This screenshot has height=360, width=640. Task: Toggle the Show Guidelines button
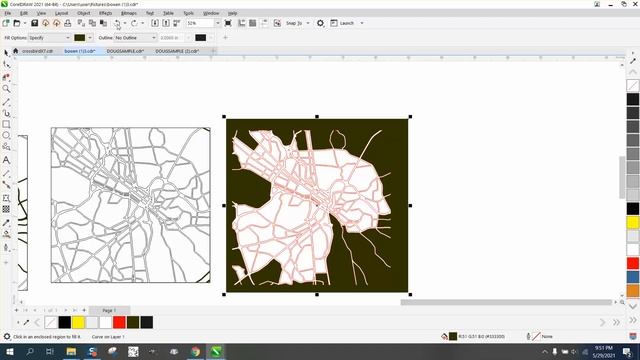coord(264,23)
